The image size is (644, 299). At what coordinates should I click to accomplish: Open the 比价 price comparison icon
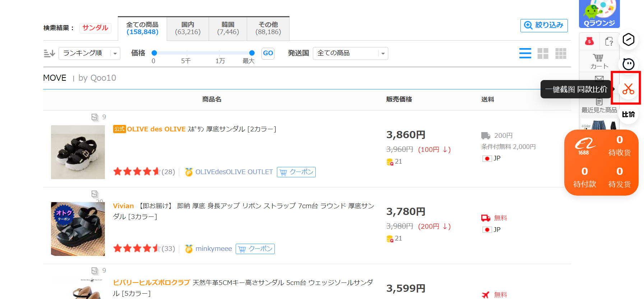(x=628, y=114)
